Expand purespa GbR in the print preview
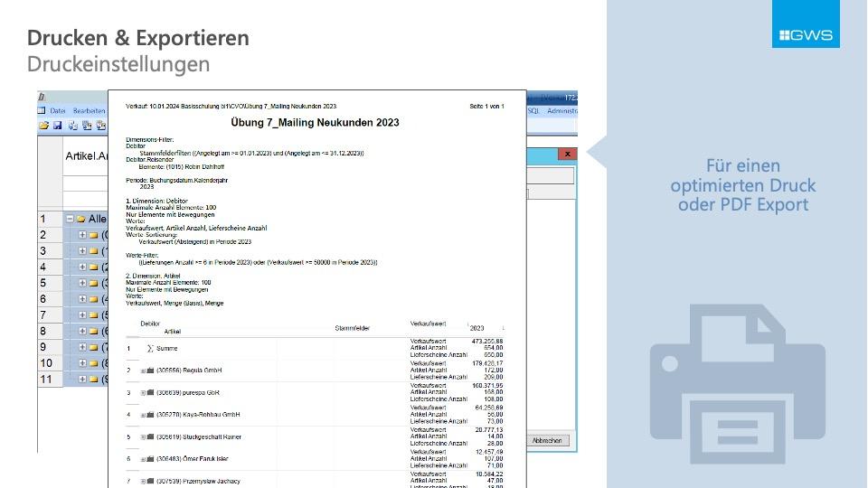The width and height of the screenshot is (868, 488). (x=143, y=393)
